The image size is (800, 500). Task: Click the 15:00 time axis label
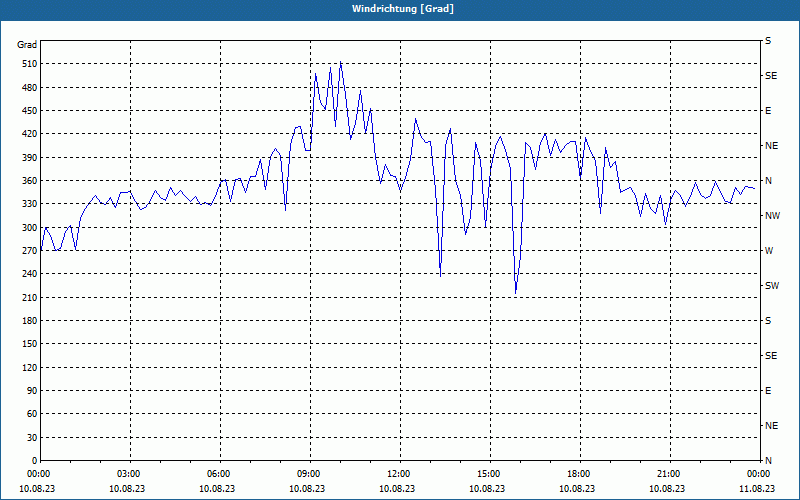tap(488, 474)
